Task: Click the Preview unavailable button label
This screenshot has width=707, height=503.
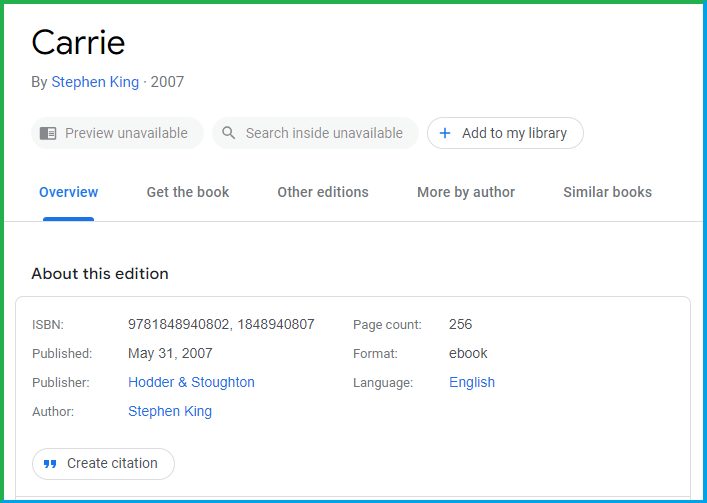Action: (x=126, y=133)
